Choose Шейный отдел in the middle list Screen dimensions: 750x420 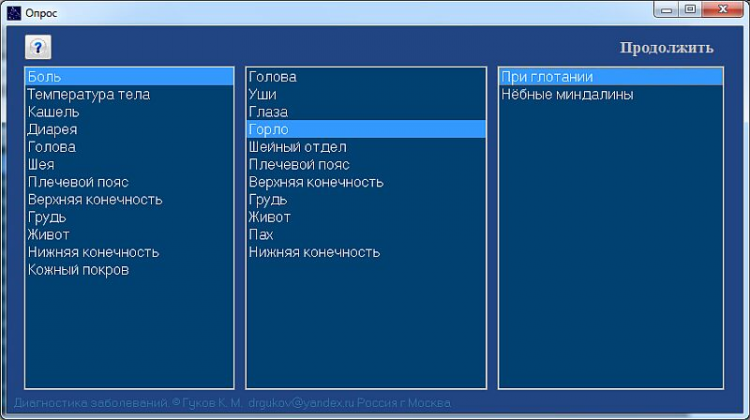click(366, 147)
